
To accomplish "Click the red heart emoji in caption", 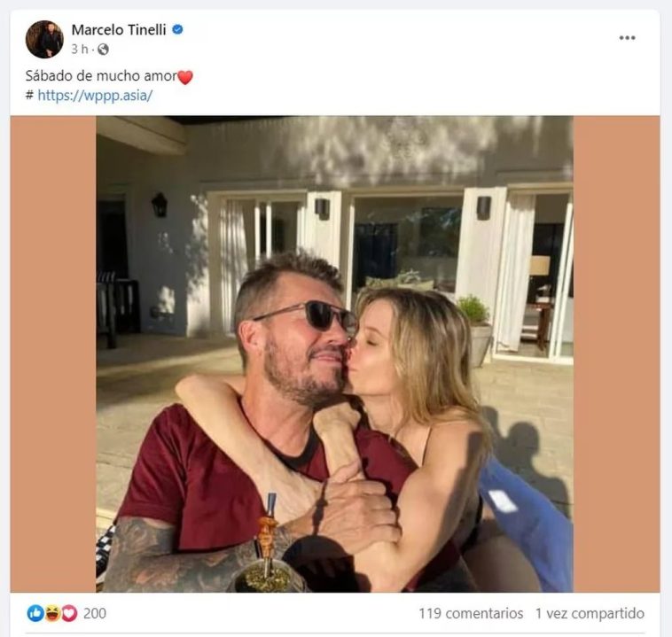I will point(185,77).
